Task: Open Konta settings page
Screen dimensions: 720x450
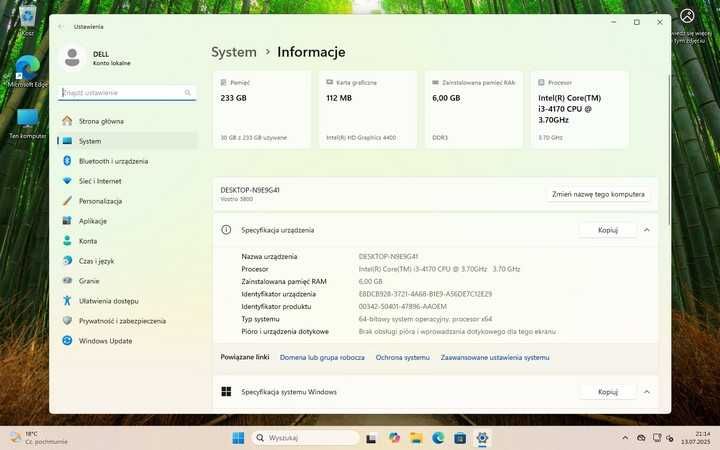Action: point(127,241)
